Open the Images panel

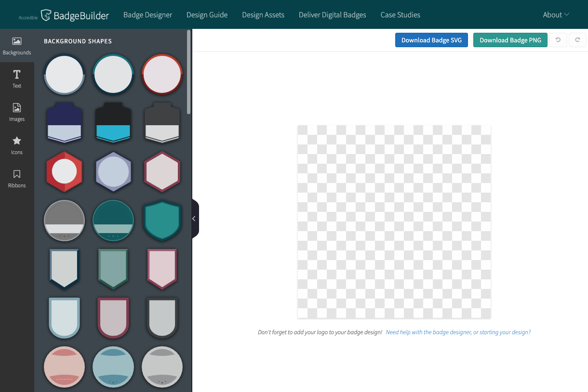pos(17,112)
